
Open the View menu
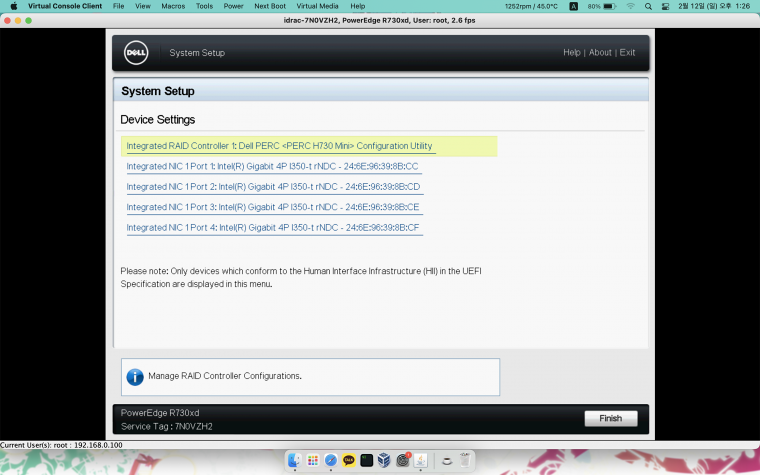point(142,6)
